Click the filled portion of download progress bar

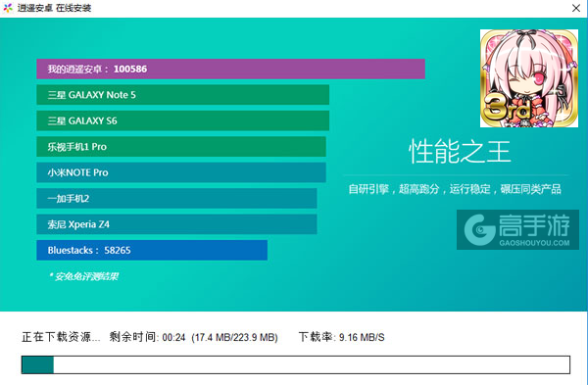click(x=37, y=364)
